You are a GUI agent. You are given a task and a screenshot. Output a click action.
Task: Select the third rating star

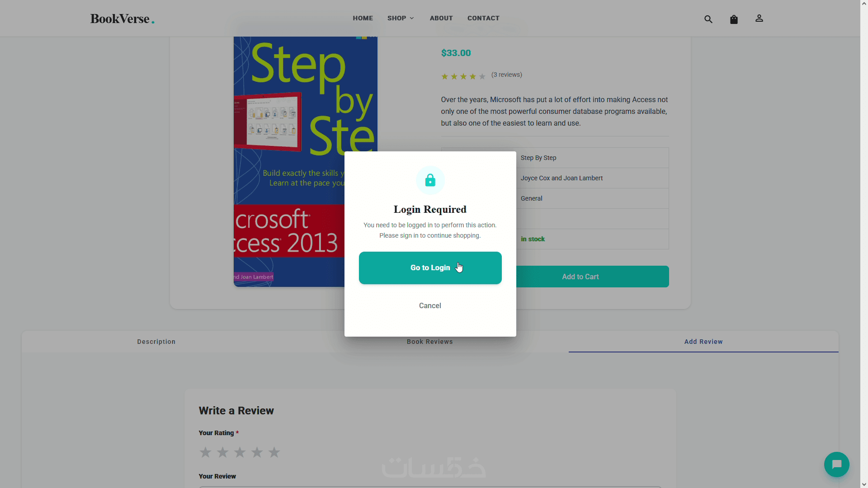click(x=240, y=452)
